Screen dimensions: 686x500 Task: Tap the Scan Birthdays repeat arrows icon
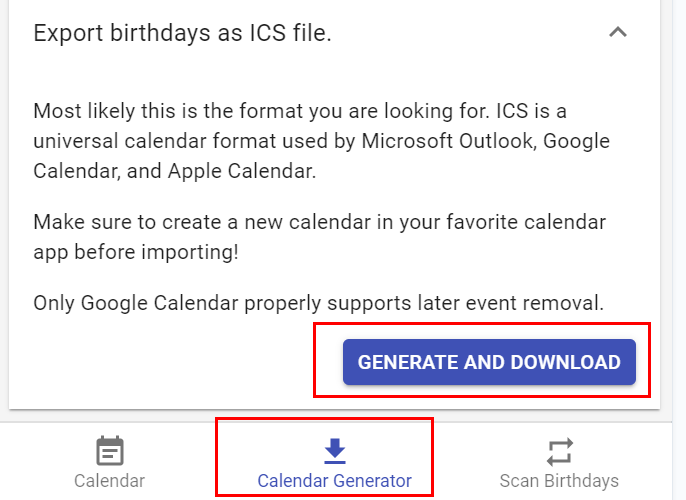(x=560, y=451)
